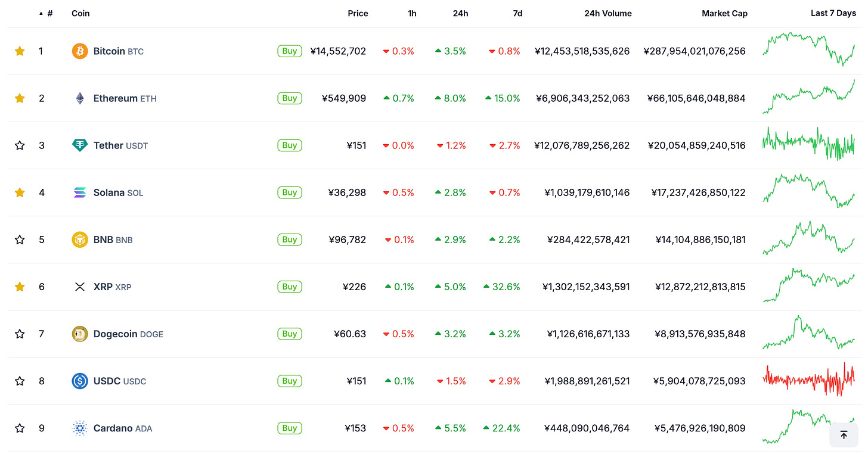
Task: Click the Last 7 Days header
Action: pyautogui.click(x=833, y=13)
